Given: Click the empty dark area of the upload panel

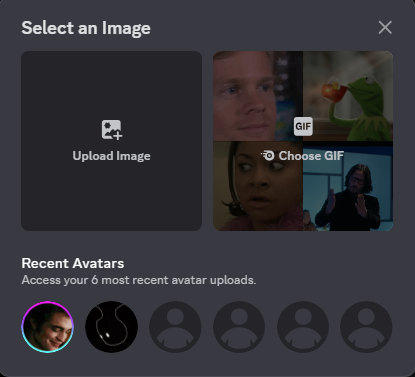Looking at the screenshot, I should coord(112,200).
